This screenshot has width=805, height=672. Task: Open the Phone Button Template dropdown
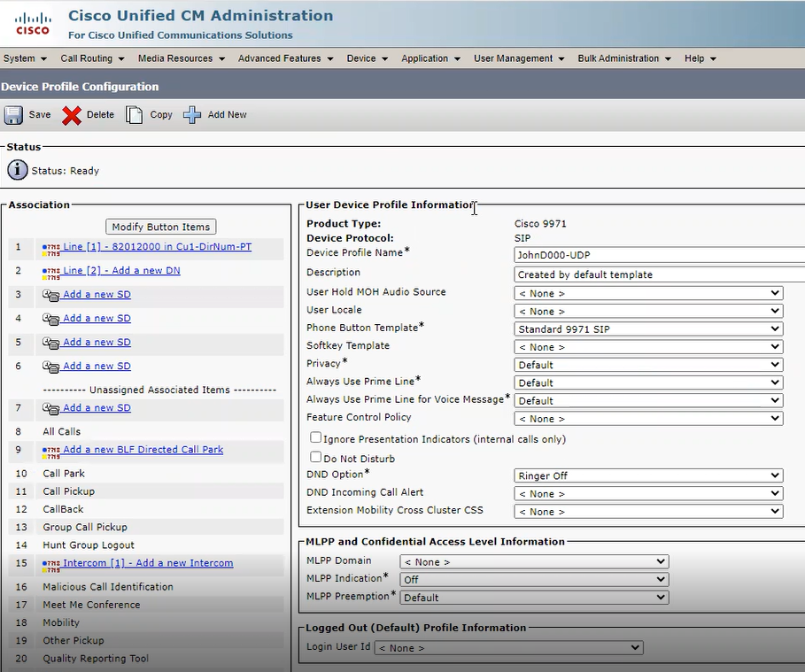(776, 328)
